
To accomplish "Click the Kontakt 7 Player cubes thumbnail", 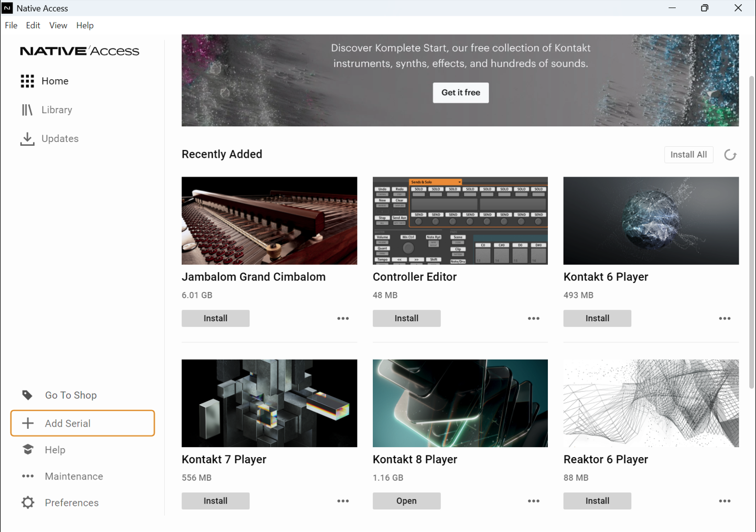I will coord(269,403).
